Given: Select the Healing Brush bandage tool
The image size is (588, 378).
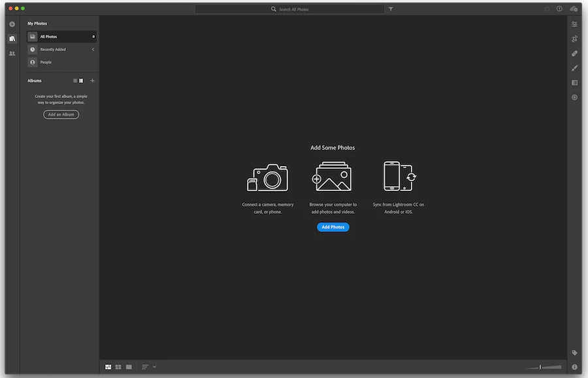Looking at the screenshot, I should click(574, 54).
